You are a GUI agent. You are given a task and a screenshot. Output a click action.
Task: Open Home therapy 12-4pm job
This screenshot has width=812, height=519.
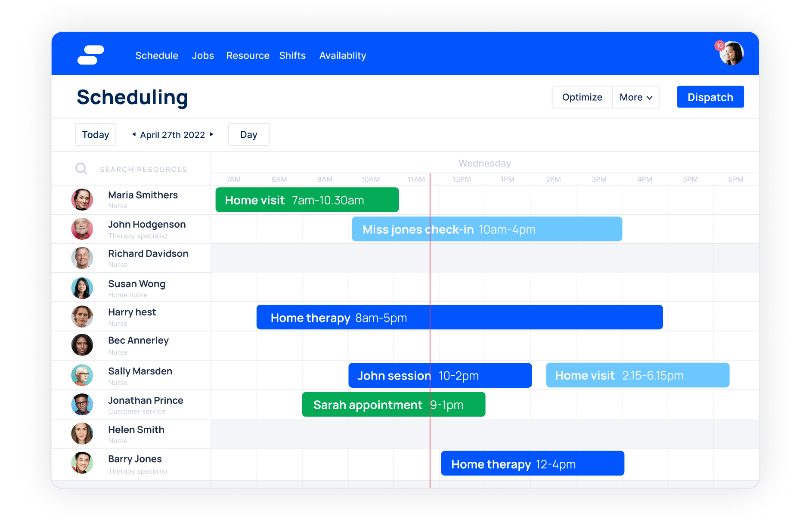click(533, 464)
